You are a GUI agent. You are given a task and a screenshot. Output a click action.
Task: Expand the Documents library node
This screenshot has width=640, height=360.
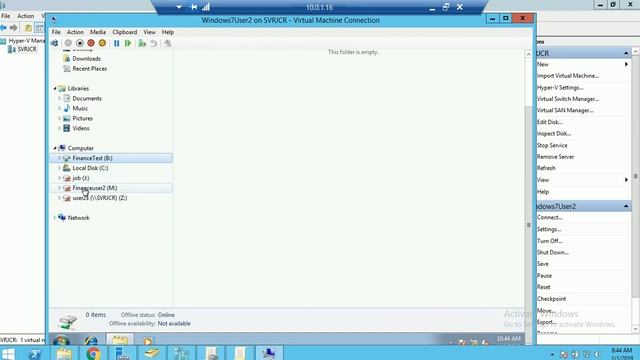[59, 98]
